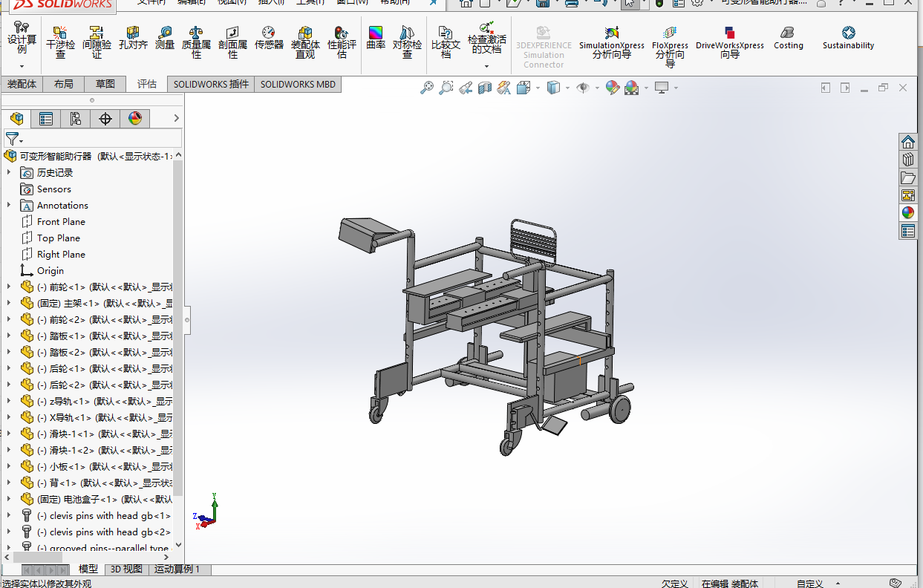This screenshot has width=923, height=588.
Task: Expand the 前轮<1> component
Action: pyautogui.click(x=9, y=287)
